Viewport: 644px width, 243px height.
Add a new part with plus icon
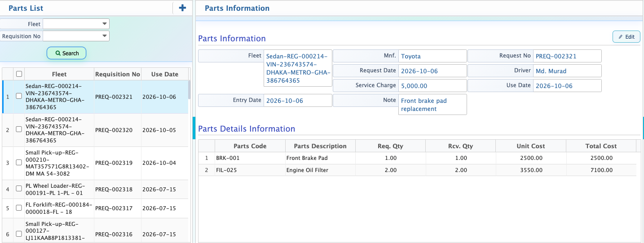(x=182, y=8)
